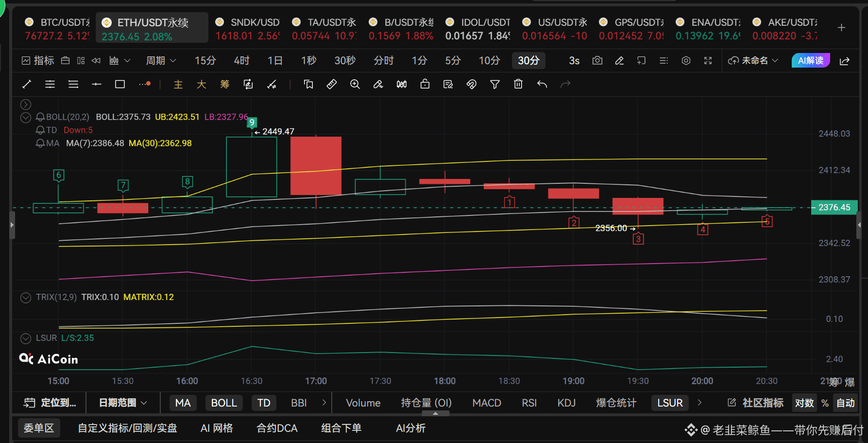868x443 pixels.
Task: Select the rectangle drawing tool
Action: click(120, 85)
